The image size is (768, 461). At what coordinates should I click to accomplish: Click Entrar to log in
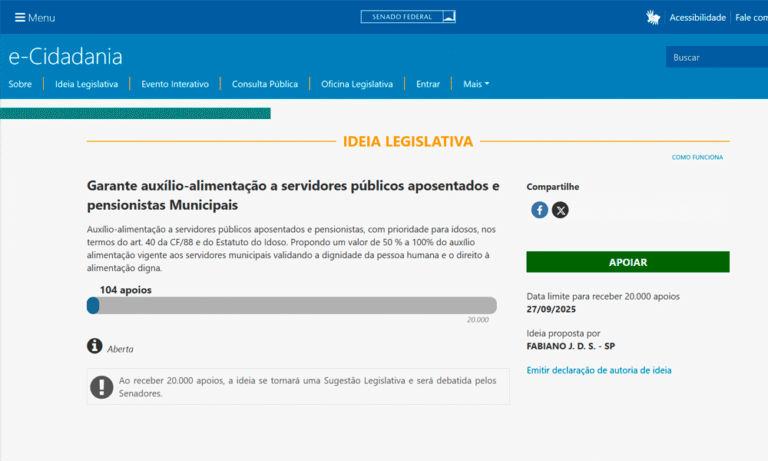pos(428,84)
